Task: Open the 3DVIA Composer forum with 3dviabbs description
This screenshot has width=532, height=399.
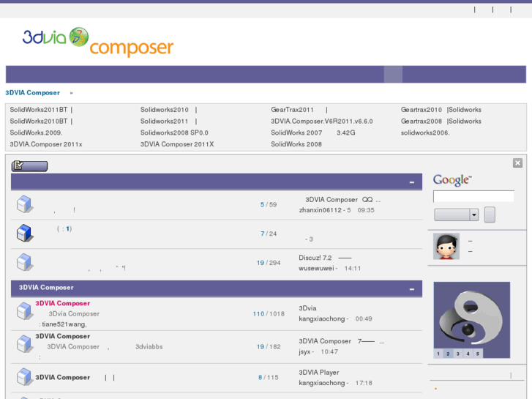Action: (63, 336)
